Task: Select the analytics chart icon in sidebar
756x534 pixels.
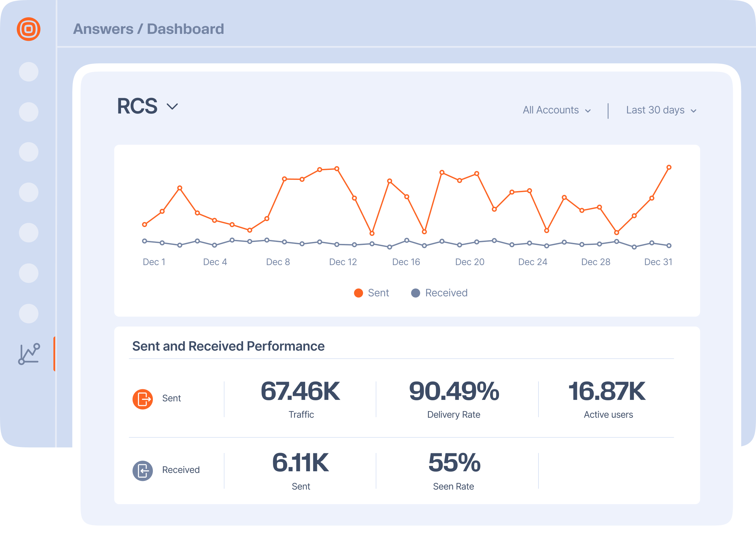Action: pyautogui.click(x=29, y=354)
